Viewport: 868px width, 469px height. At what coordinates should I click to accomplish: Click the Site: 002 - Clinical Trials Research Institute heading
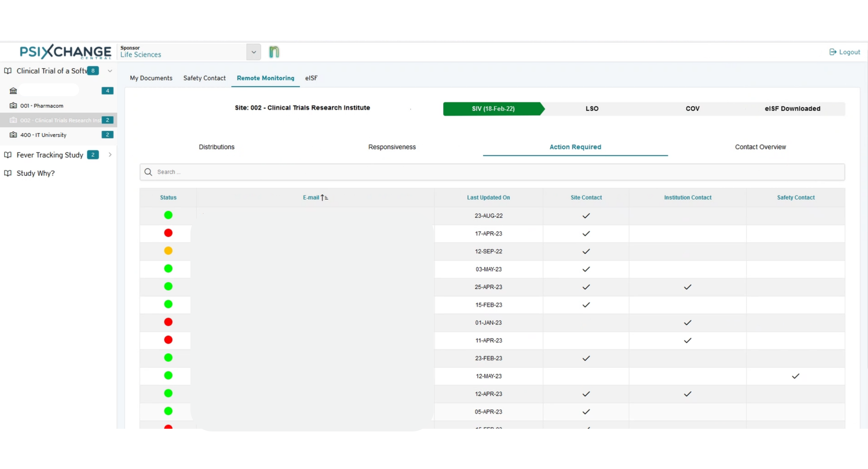tap(302, 108)
